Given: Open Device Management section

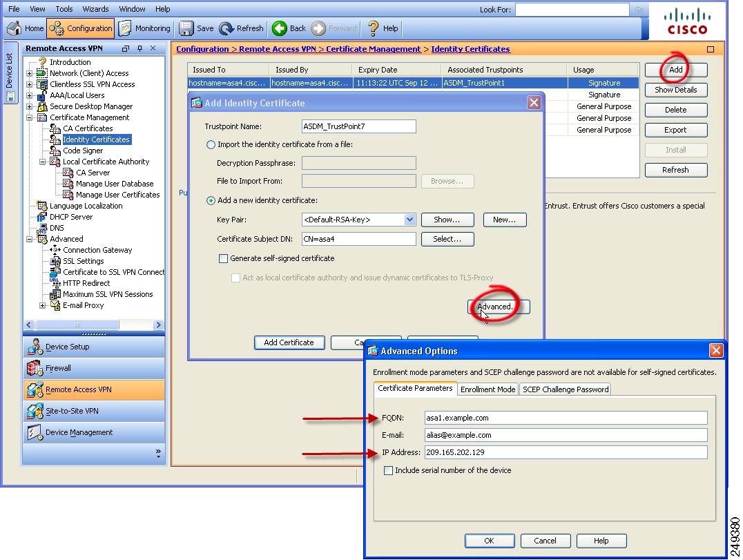Looking at the screenshot, I should click(94, 432).
